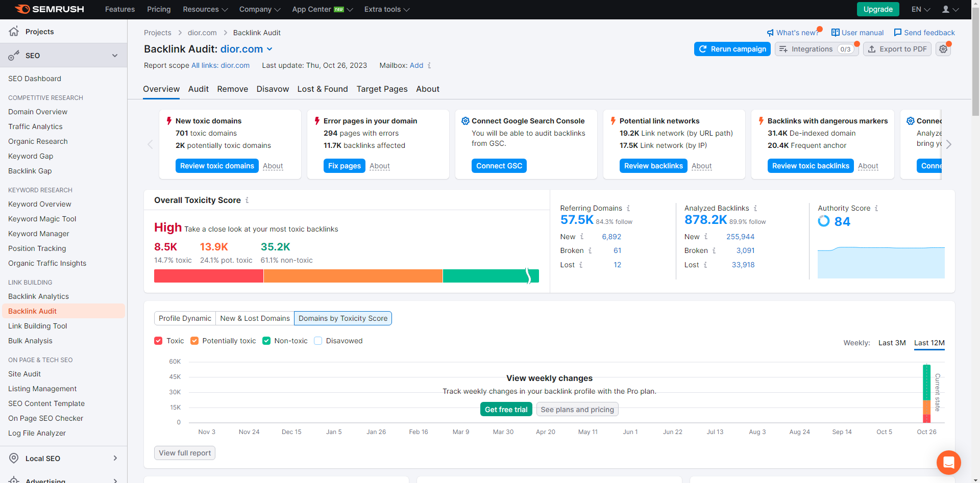Open the dior.com project dropdown arrow
This screenshot has width=980, height=483.
[x=269, y=49]
